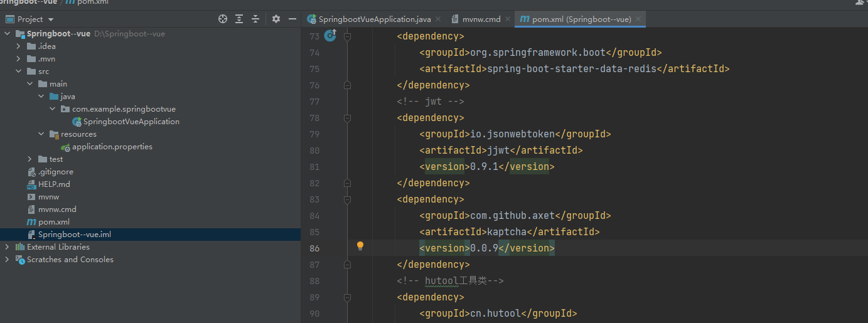Screen dimensions: 868x323
Task: Select the External Libraries entry
Action: pyautogui.click(x=58, y=247)
